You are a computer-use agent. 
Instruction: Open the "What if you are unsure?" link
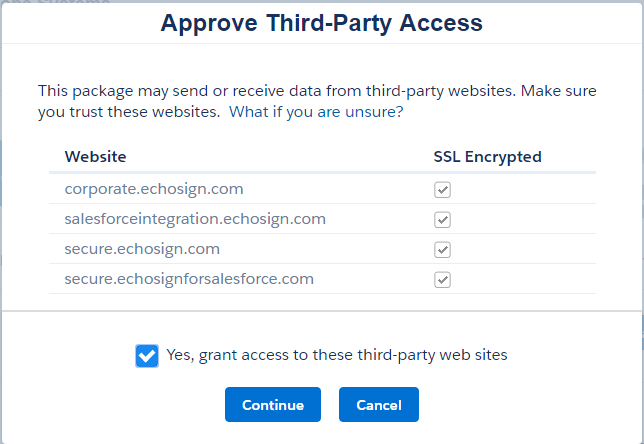point(316,112)
